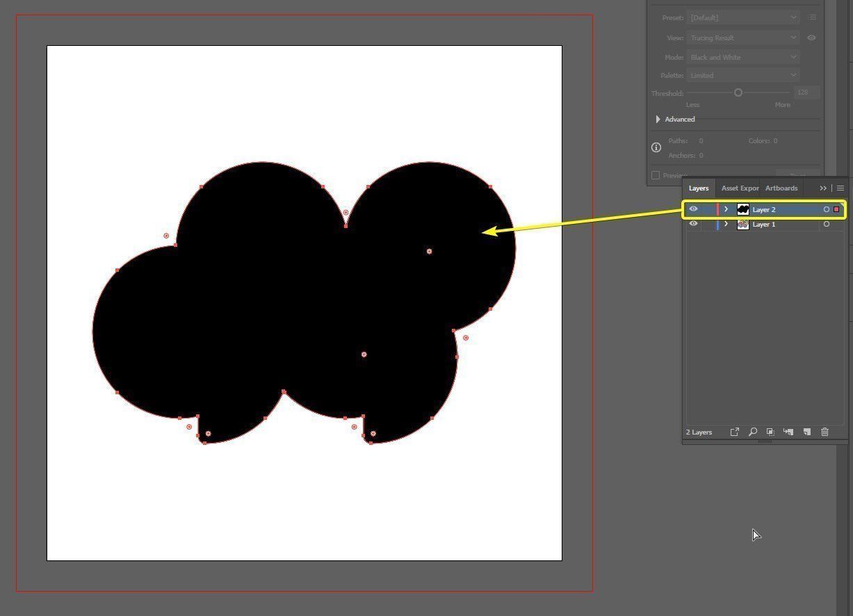Click the Make/Release Clipping Mask icon
This screenshot has width=853, height=616.
coord(770,432)
